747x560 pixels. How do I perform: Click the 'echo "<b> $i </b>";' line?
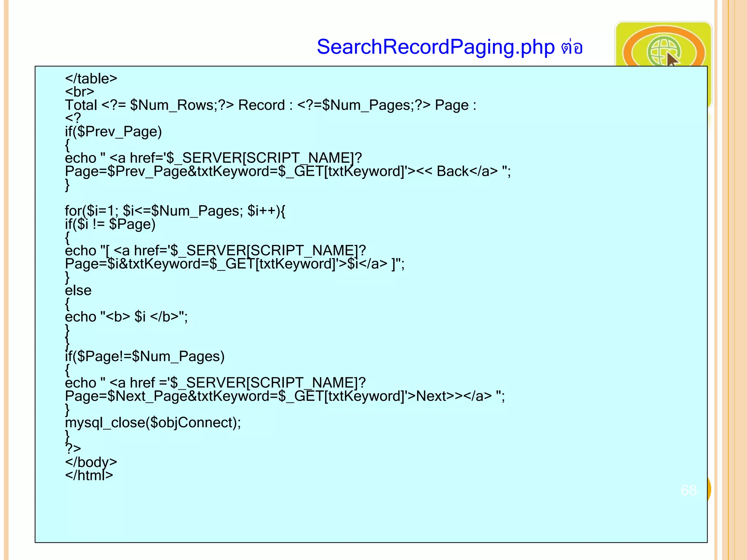(x=126, y=317)
